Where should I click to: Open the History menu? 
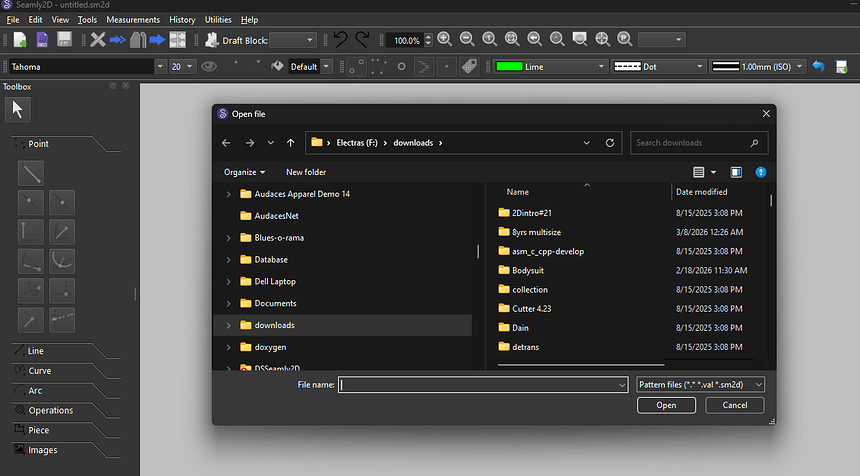pyautogui.click(x=182, y=20)
